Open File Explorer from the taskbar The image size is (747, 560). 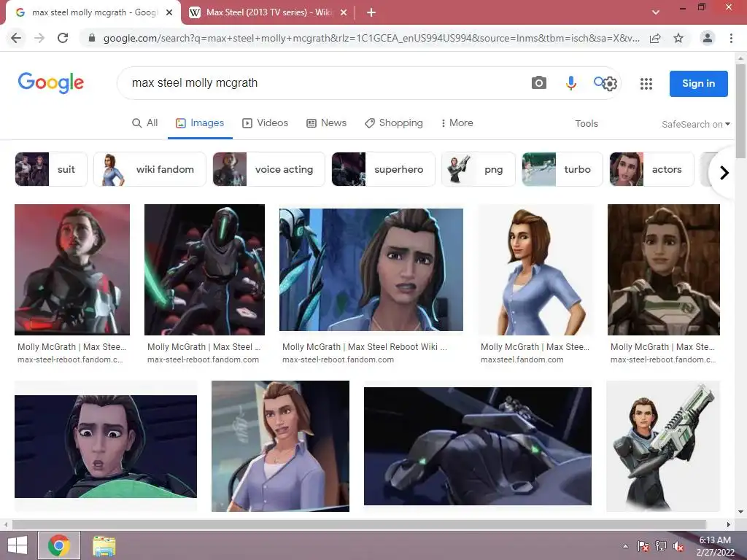click(104, 545)
